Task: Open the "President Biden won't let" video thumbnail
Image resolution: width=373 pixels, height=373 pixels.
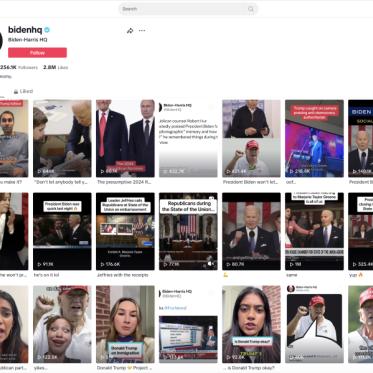Action: click(251, 138)
